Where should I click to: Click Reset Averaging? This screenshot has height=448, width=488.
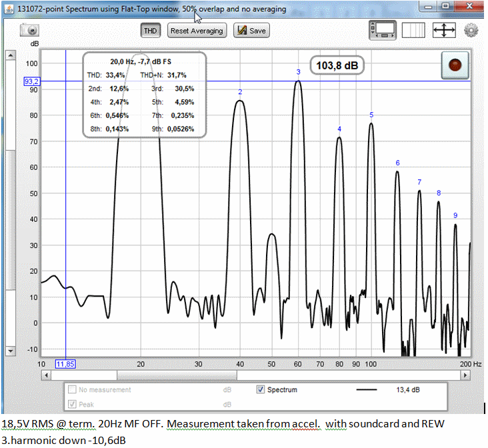[x=197, y=31]
